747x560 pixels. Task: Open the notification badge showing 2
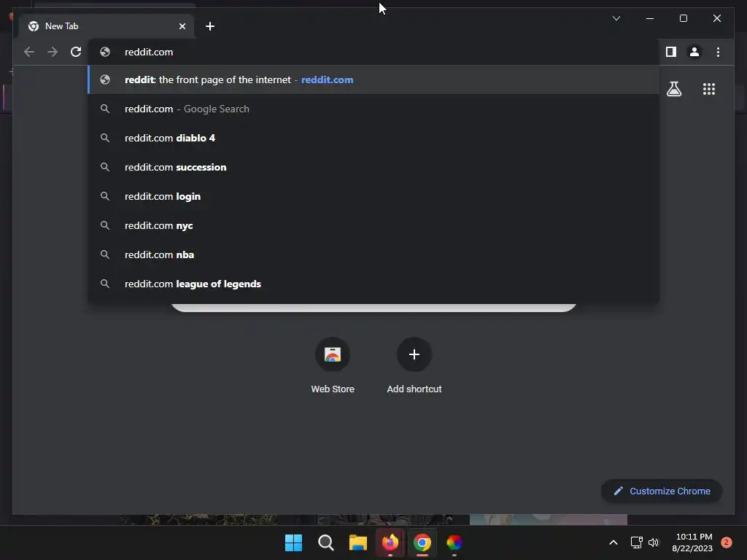pos(727,542)
